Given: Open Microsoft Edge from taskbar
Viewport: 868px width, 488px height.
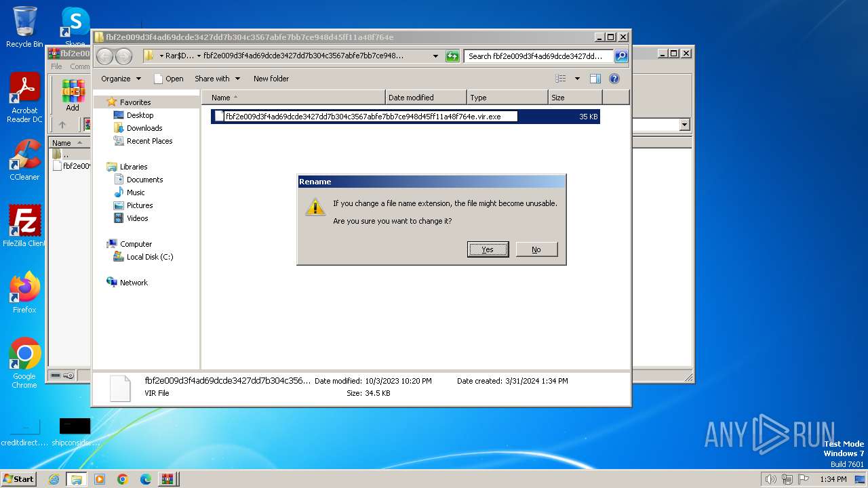Looking at the screenshot, I should click(146, 479).
